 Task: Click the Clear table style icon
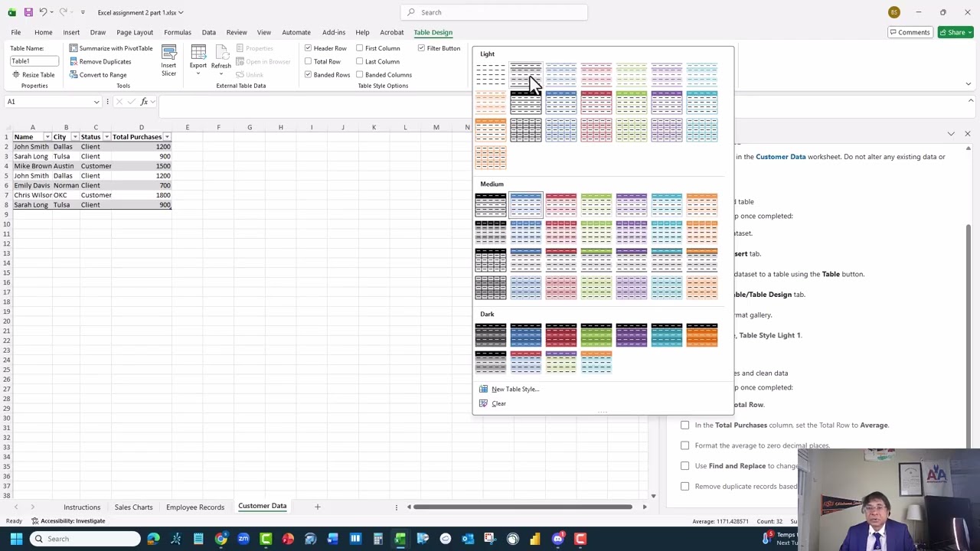point(483,403)
